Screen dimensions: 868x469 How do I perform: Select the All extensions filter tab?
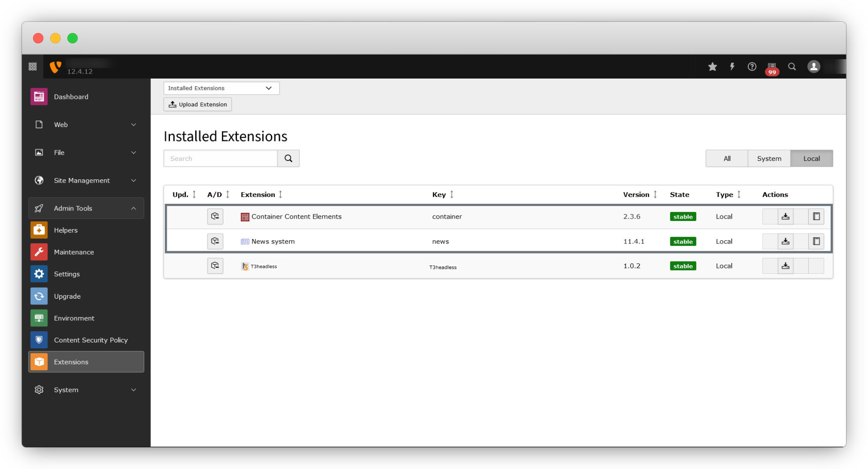click(726, 159)
